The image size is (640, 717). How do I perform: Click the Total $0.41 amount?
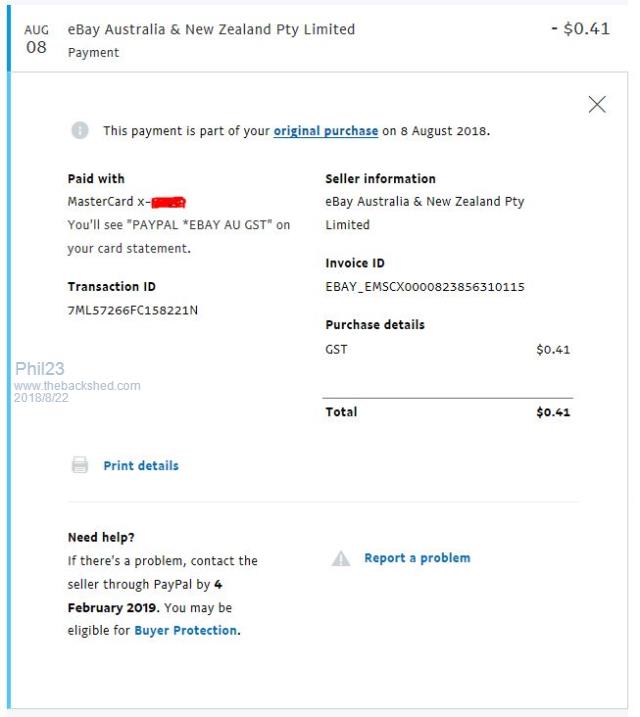pyautogui.click(x=553, y=412)
